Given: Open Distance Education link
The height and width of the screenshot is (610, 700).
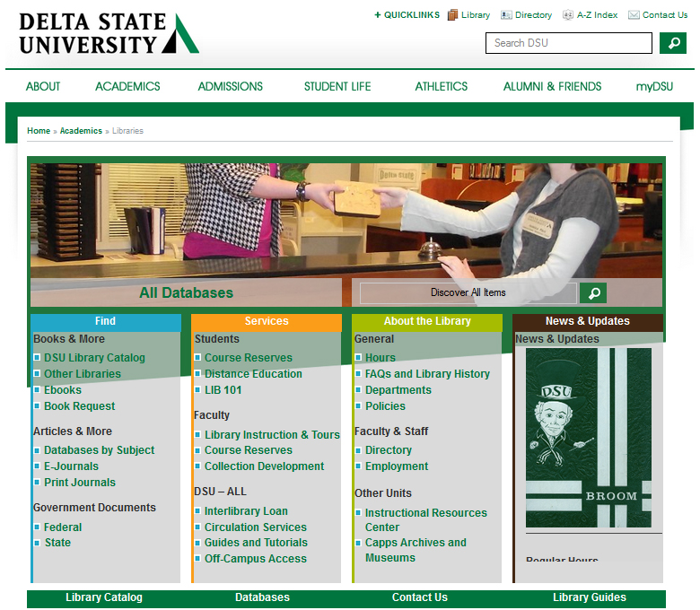Looking at the screenshot, I should (253, 374).
